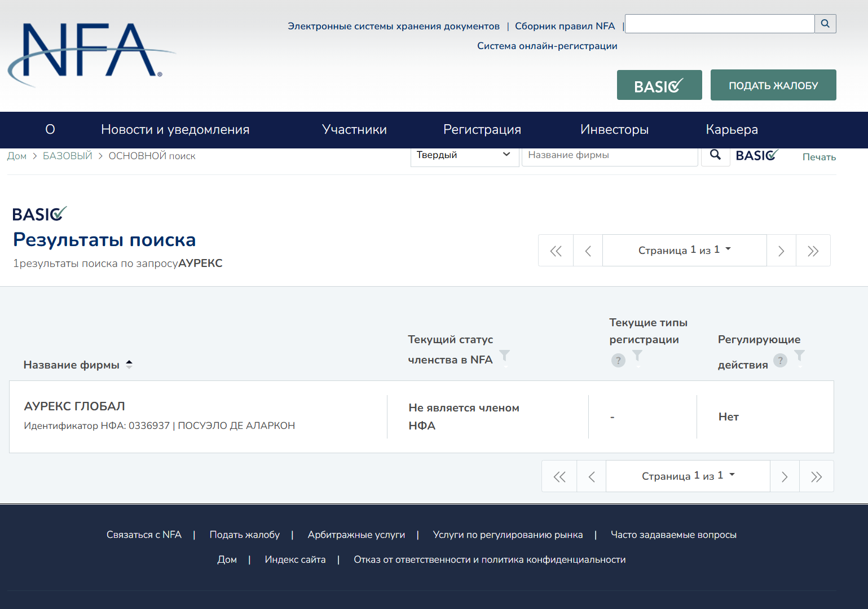This screenshot has height=609, width=868.
Task: Go to next page in bottom pagination
Action: [785, 476]
